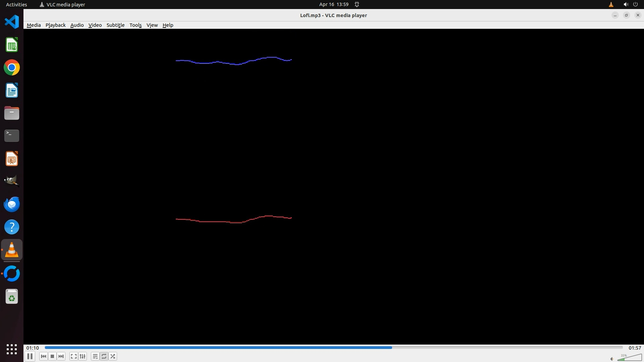
Task: Mute audio via speaker icon
Action: (612, 359)
